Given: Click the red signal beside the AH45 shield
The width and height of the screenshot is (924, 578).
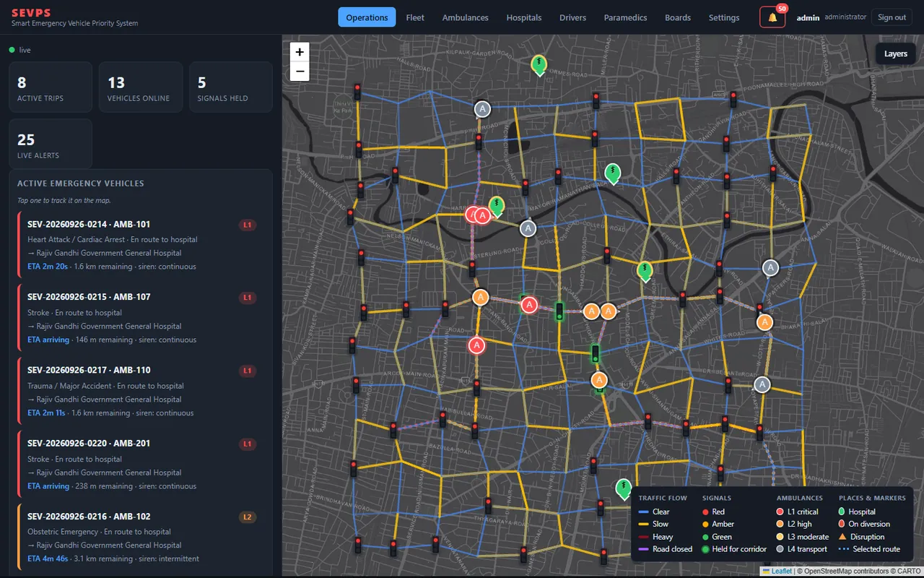Looking at the screenshot, I should [733, 99].
